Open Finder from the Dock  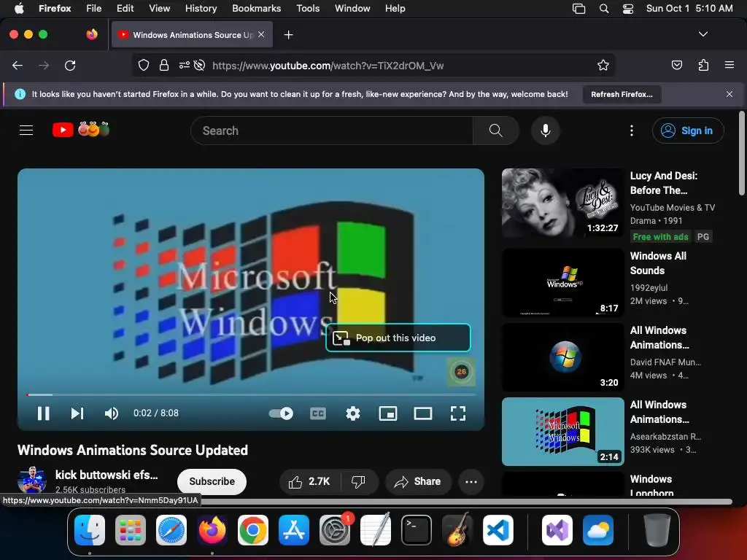click(x=90, y=530)
